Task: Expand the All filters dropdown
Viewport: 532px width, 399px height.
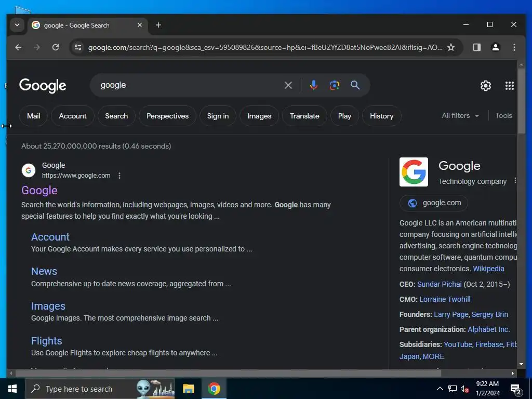Action: click(x=460, y=116)
